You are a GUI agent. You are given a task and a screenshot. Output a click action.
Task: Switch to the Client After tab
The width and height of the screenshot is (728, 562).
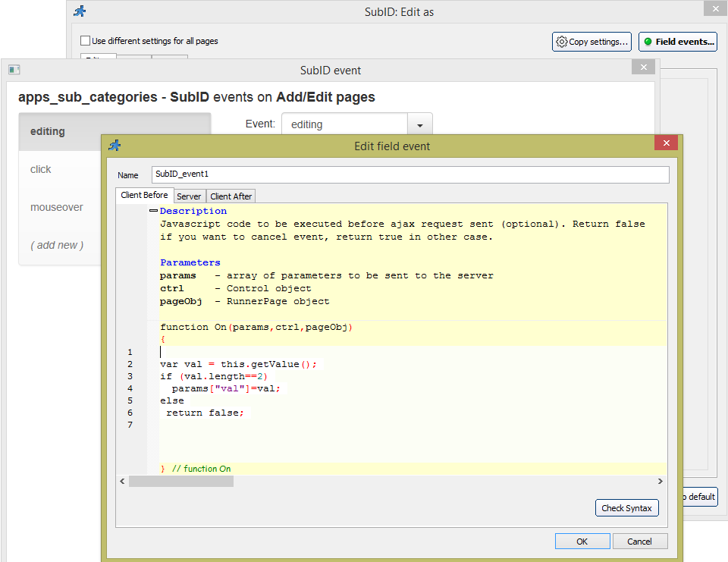point(231,195)
